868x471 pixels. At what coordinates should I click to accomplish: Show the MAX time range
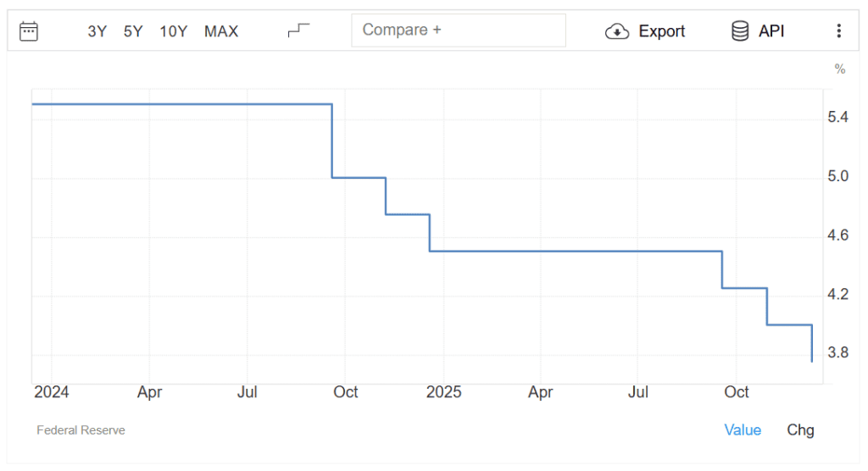coord(221,31)
